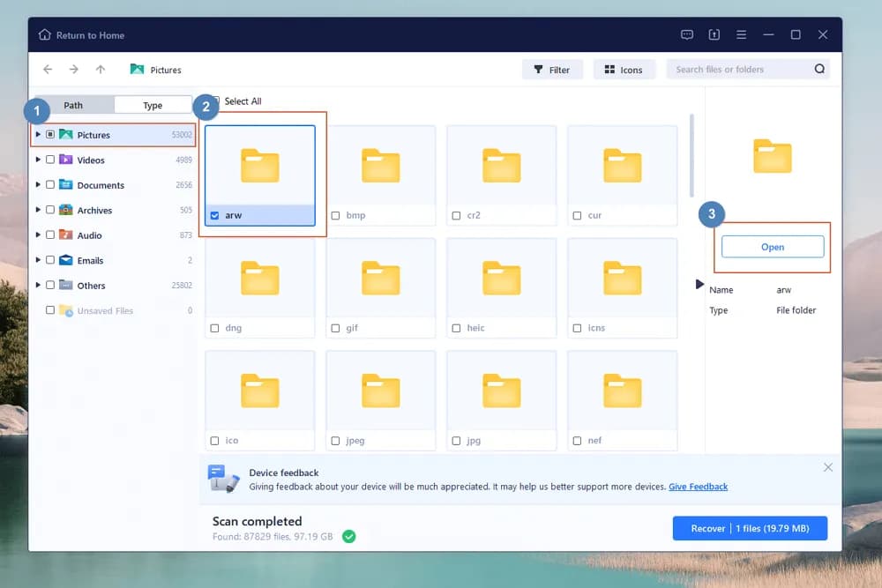Uncheck the arw folder checkbox
This screenshot has width=882, height=588.
(215, 215)
